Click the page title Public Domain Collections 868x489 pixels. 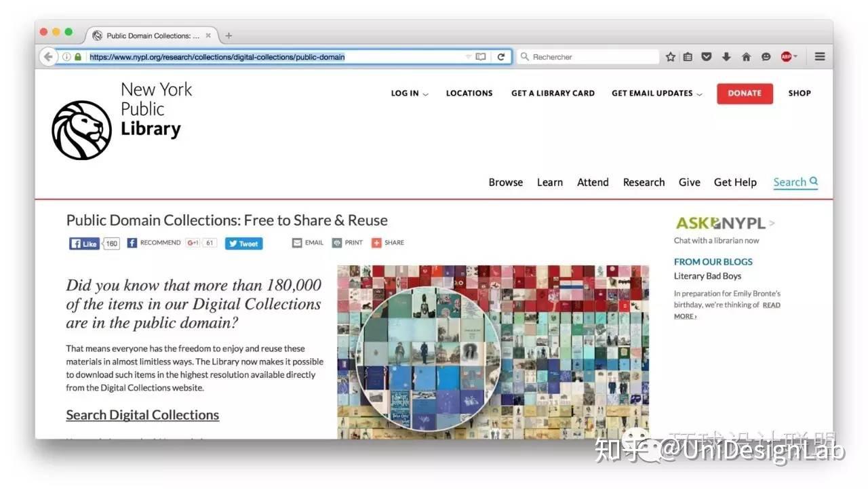pos(226,220)
